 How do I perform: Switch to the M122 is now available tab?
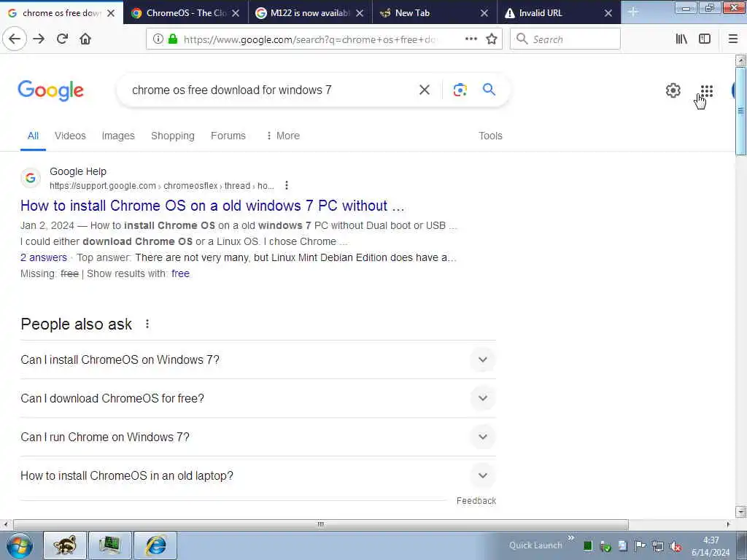pos(309,13)
